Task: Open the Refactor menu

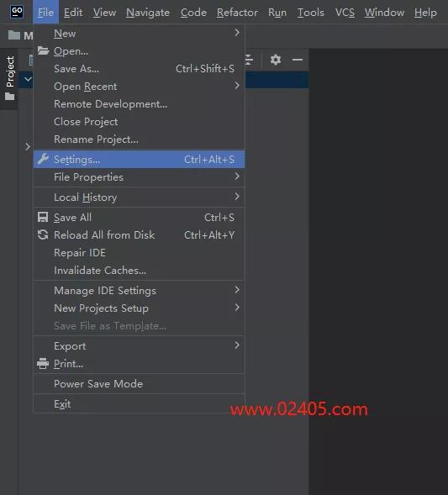Action: 237,13
